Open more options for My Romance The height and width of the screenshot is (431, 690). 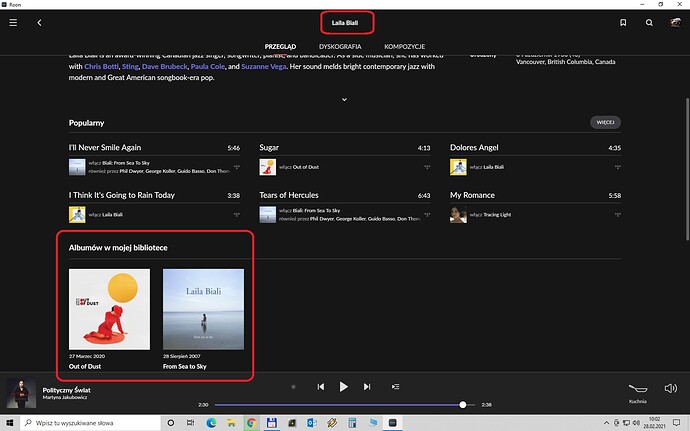pos(618,214)
